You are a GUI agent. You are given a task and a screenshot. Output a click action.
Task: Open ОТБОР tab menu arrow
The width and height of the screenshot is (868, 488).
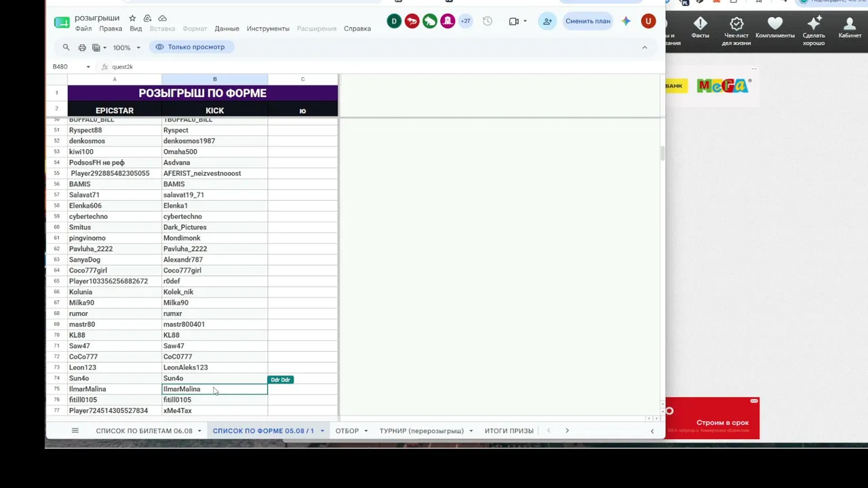(x=366, y=431)
